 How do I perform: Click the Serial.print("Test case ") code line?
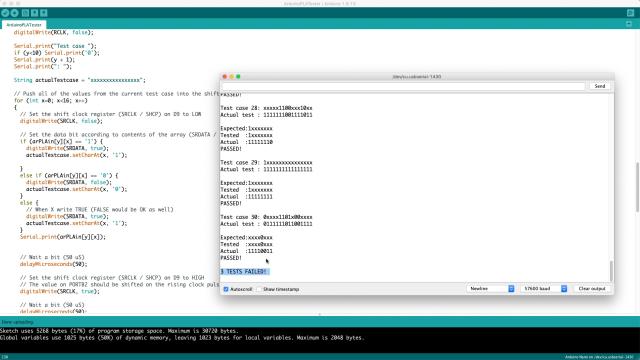click(x=55, y=46)
